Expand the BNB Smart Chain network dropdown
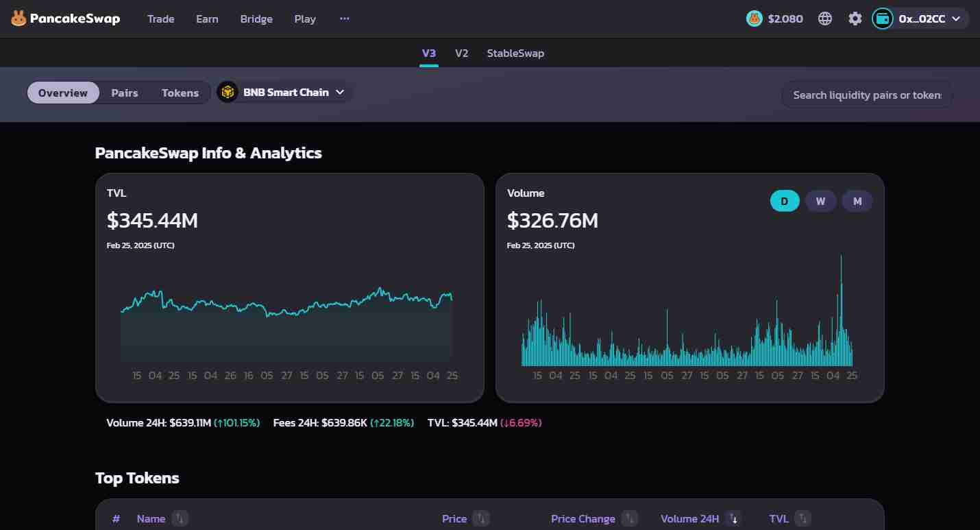 click(x=340, y=92)
